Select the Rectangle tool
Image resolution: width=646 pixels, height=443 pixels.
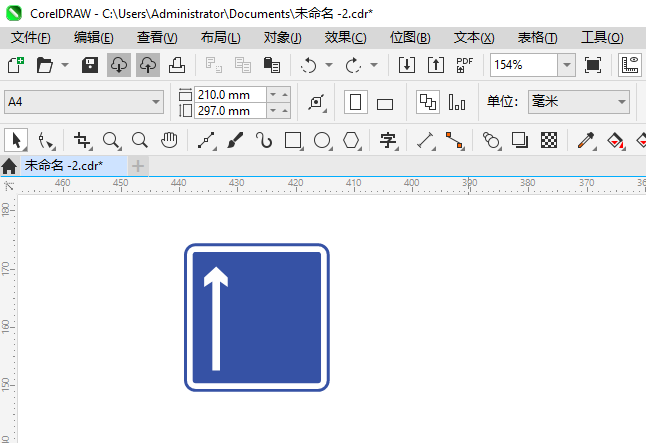click(293, 141)
